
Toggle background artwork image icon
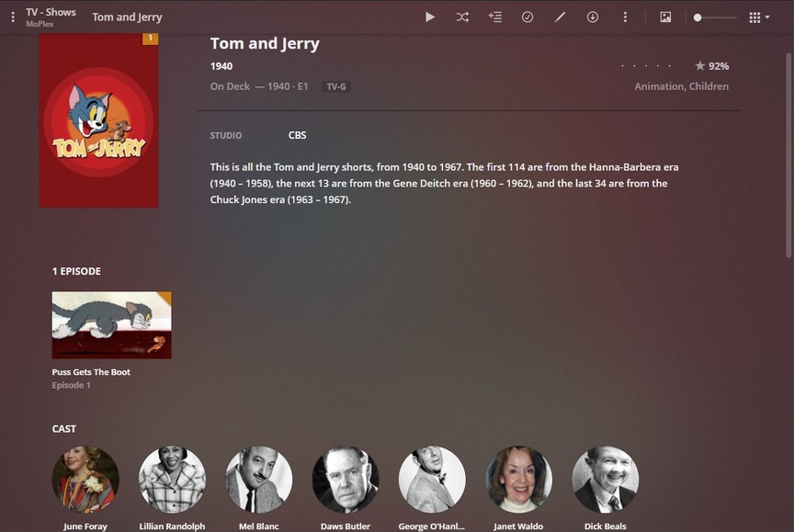(x=665, y=17)
